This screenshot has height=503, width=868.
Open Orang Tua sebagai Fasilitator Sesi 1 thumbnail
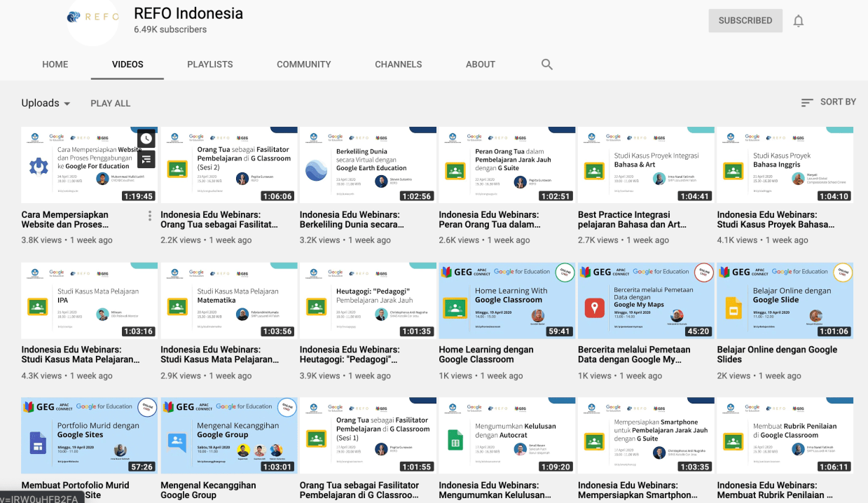coord(368,436)
